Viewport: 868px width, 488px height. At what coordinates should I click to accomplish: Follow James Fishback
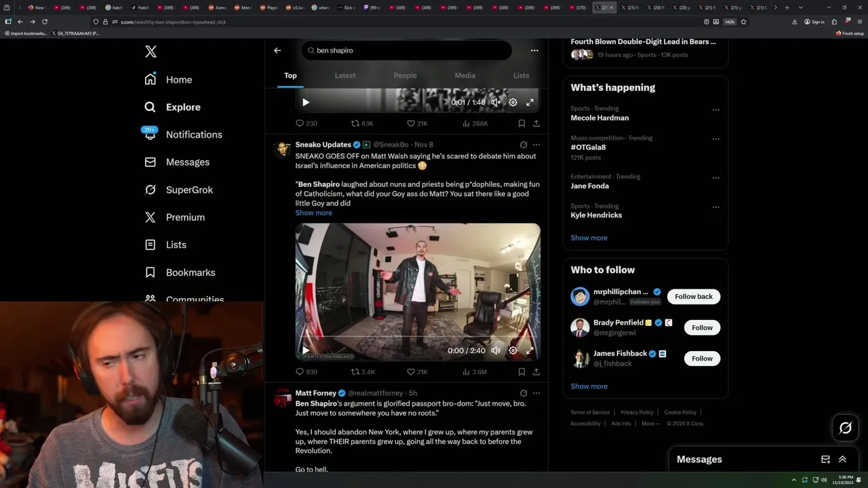click(x=702, y=359)
